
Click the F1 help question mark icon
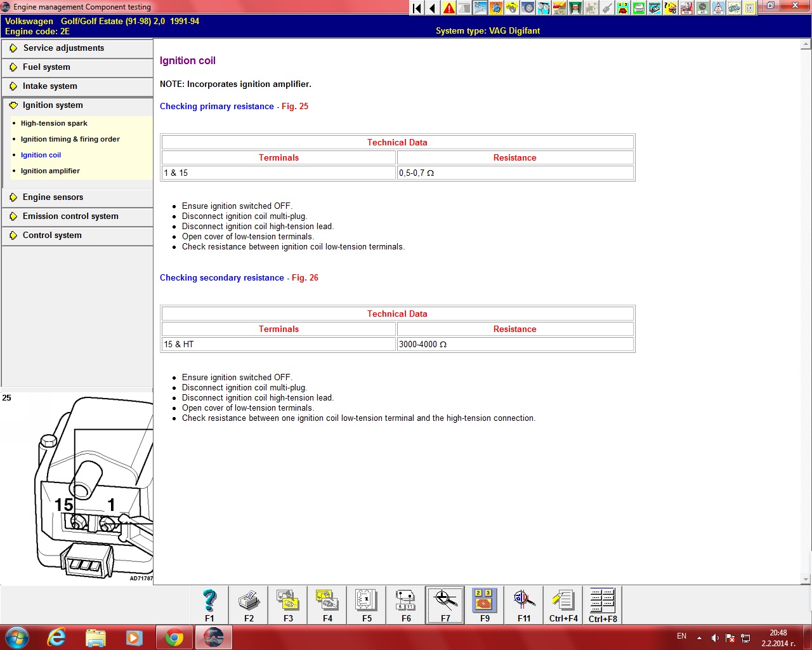[209, 604]
